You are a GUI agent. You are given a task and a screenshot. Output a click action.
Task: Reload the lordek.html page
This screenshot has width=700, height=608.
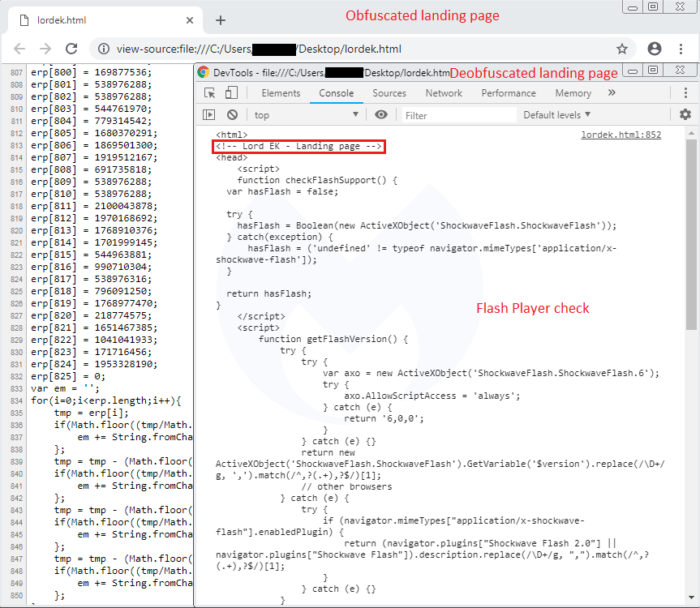pos(71,49)
